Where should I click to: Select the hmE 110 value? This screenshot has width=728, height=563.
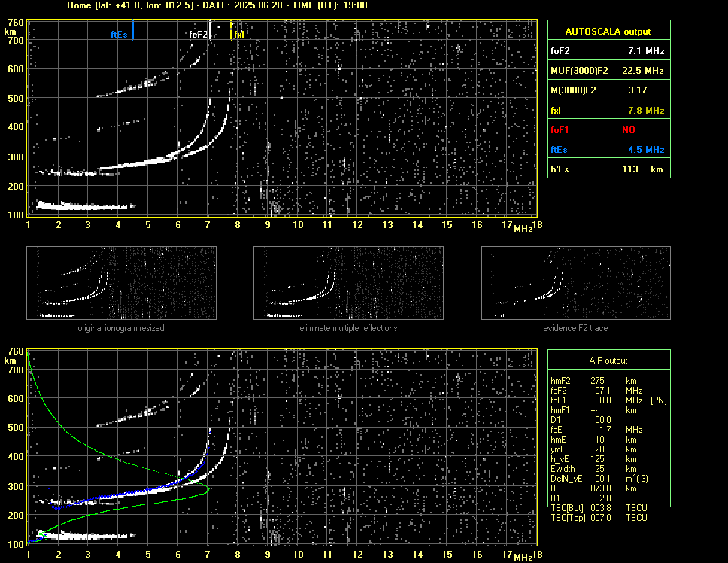click(597, 440)
